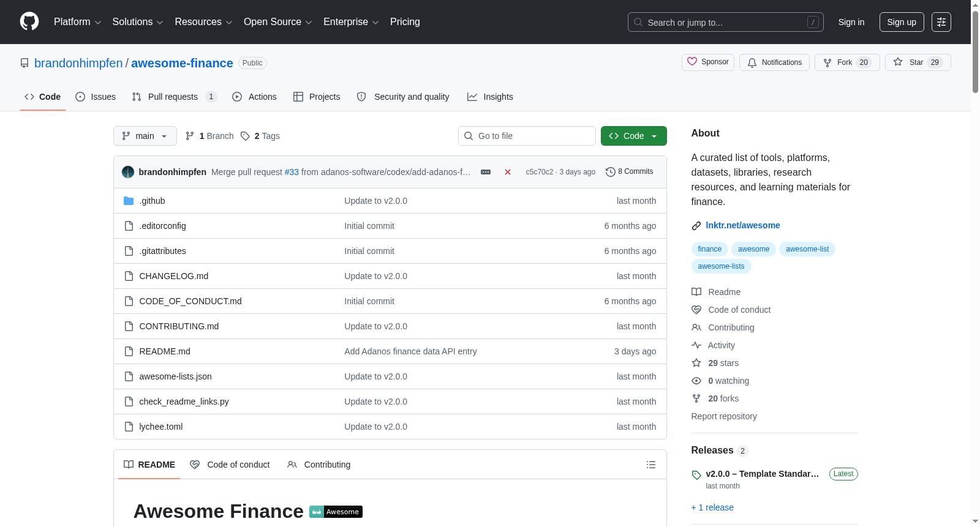Go to brandonhimpfen owner profile
Viewport: 980px width, 527px height.
coord(78,63)
